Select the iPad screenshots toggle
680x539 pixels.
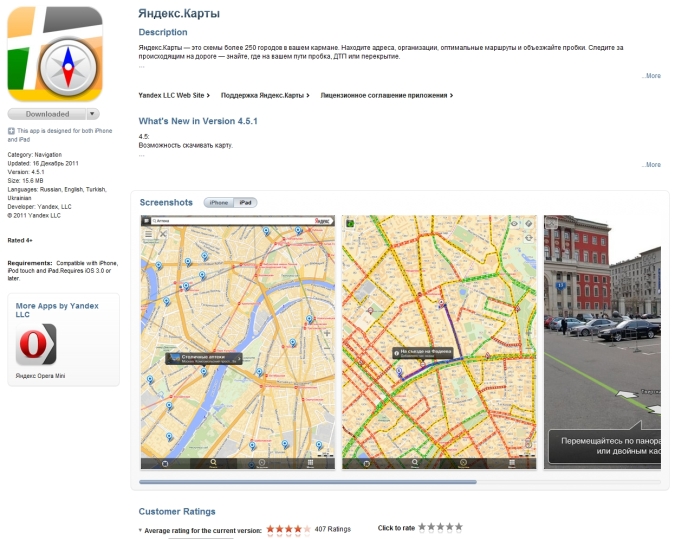(245, 203)
